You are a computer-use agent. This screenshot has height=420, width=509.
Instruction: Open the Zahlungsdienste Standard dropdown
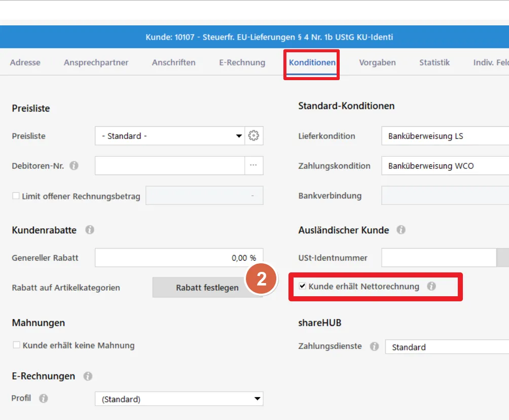pyautogui.click(x=446, y=347)
